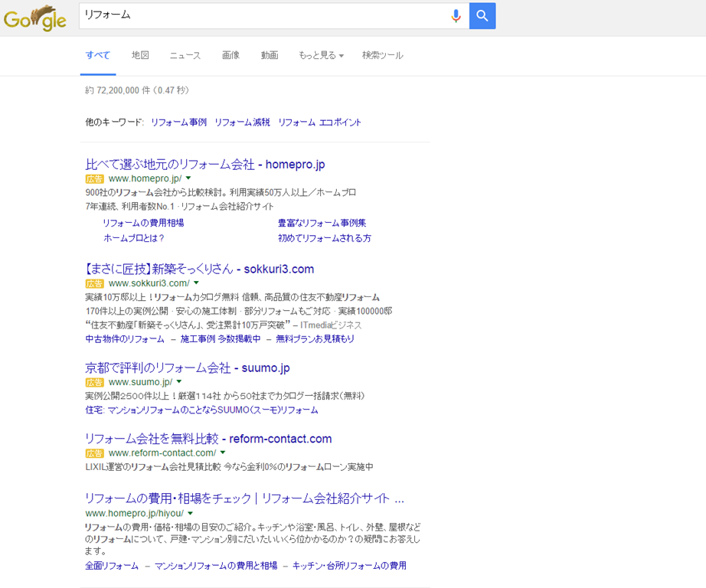Click 京都で評判のリフォーム会社 suumo.jp title

[187, 367]
